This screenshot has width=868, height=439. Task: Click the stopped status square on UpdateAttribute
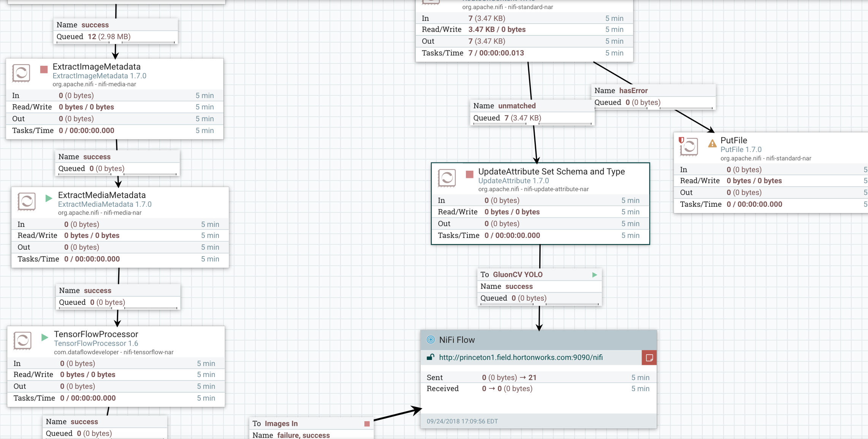(470, 174)
